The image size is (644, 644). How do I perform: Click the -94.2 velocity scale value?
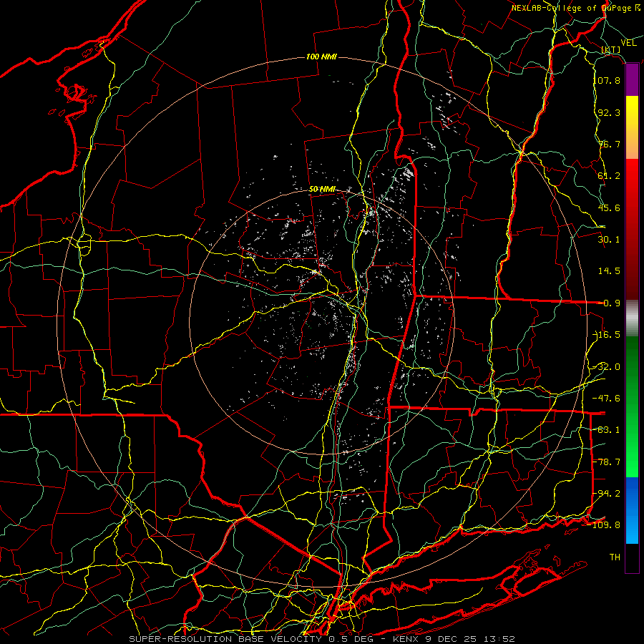(x=607, y=494)
